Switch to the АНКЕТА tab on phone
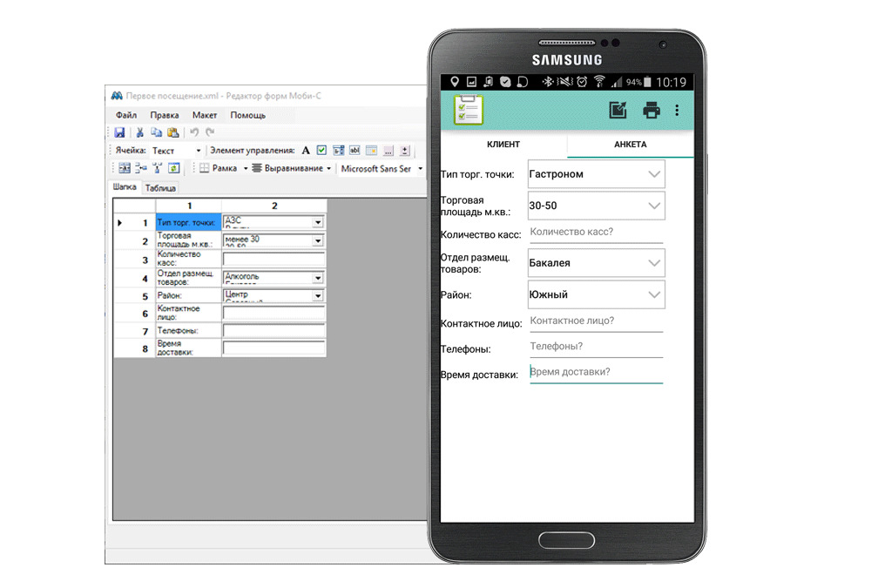This screenshot has width=871, height=588. [x=631, y=144]
